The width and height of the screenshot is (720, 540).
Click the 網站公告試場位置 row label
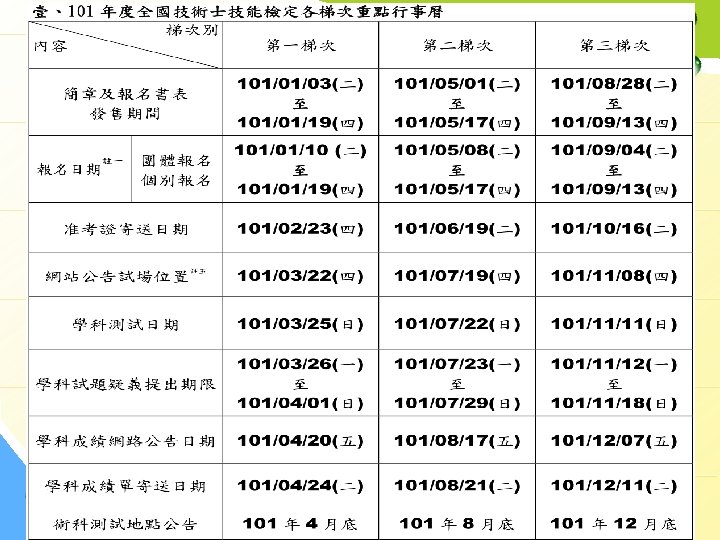(x=117, y=276)
